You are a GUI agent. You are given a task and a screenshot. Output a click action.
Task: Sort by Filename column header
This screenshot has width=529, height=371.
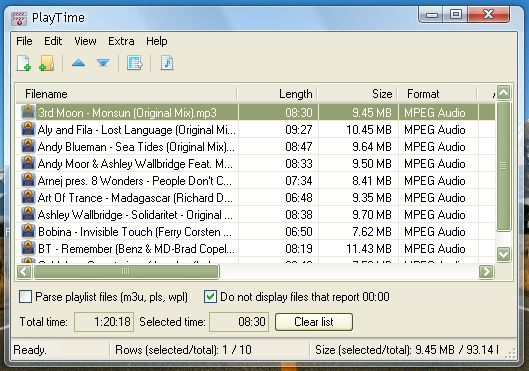point(127,94)
